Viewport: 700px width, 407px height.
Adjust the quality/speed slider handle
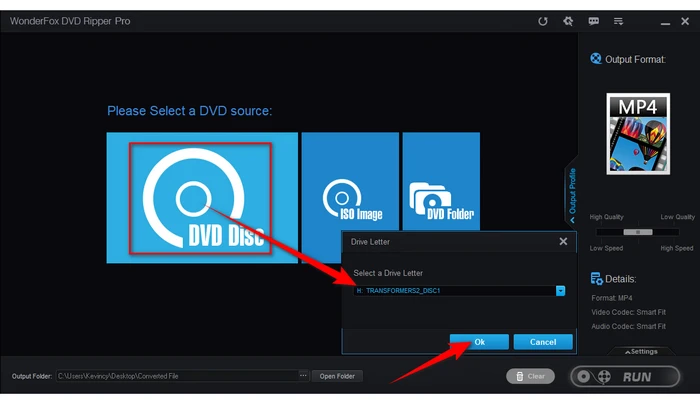(x=638, y=232)
